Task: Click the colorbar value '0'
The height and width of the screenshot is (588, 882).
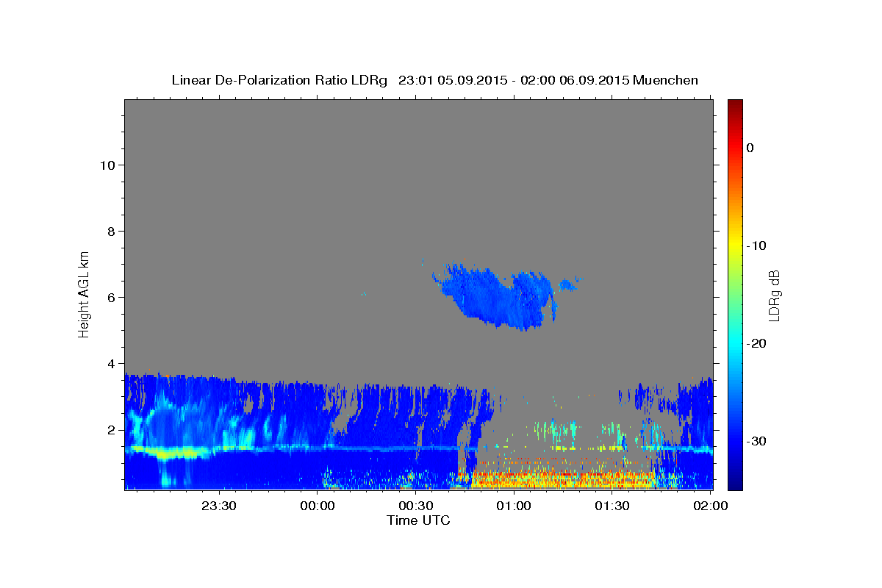Action: click(750, 148)
